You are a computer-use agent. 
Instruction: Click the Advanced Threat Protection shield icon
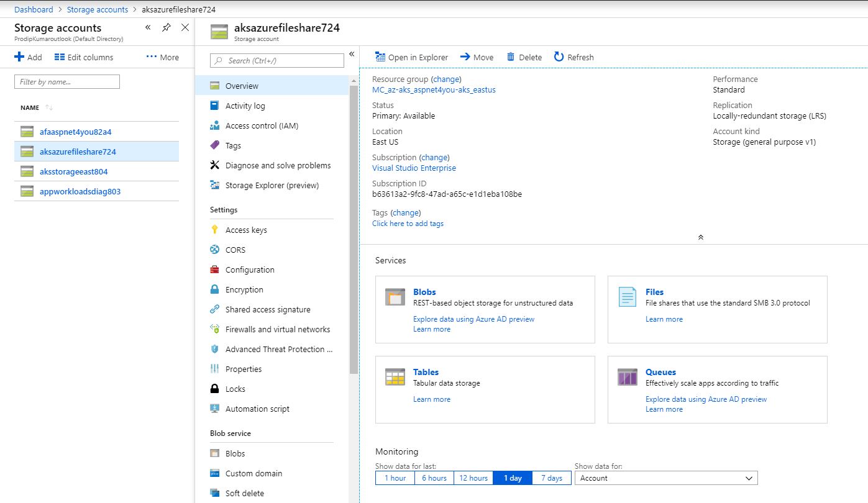click(x=214, y=349)
